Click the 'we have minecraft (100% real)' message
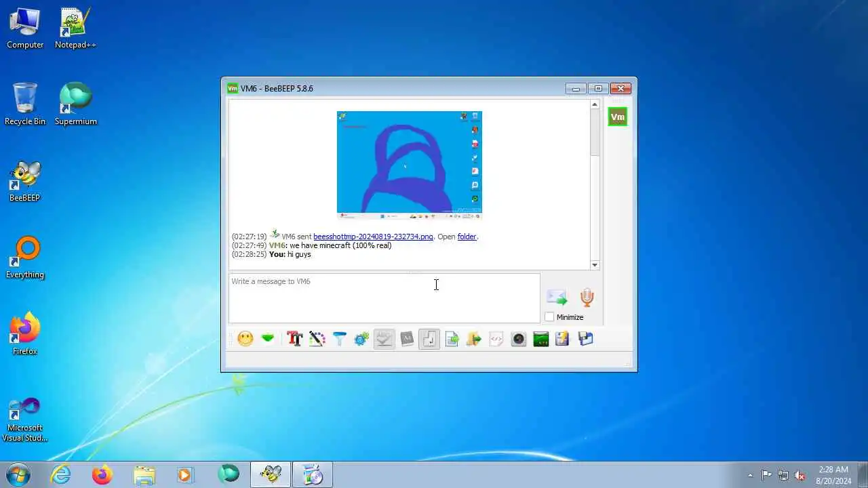The height and width of the screenshot is (488, 868). tap(340, 245)
